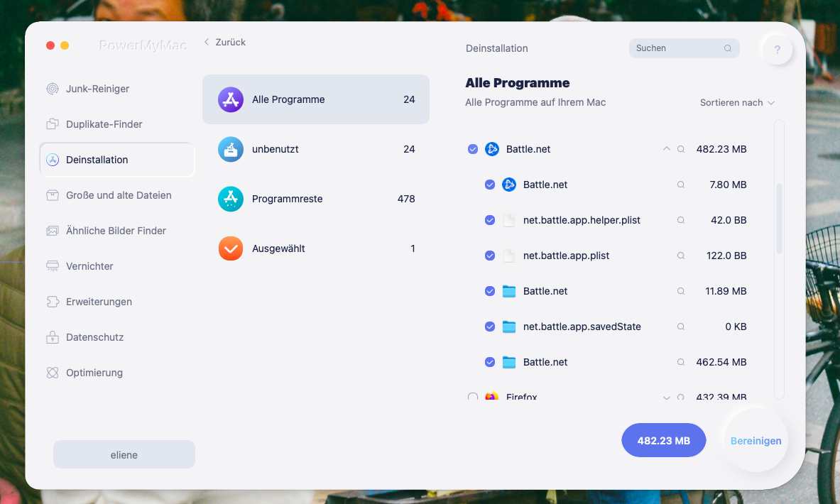
Task: Click the Battle.net app logo in top row
Action: [x=492, y=150]
